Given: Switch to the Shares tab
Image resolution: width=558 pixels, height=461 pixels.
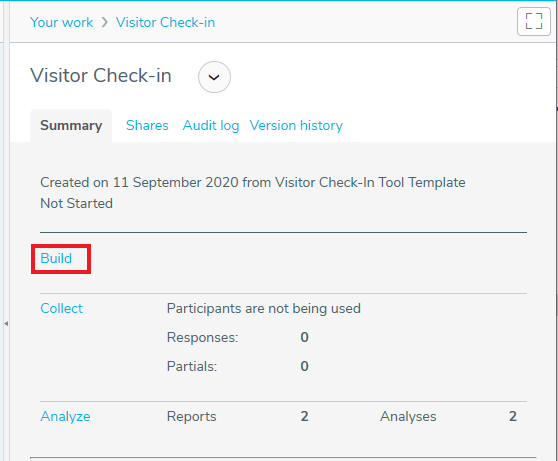Looking at the screenshot, I should pos(147,125).
